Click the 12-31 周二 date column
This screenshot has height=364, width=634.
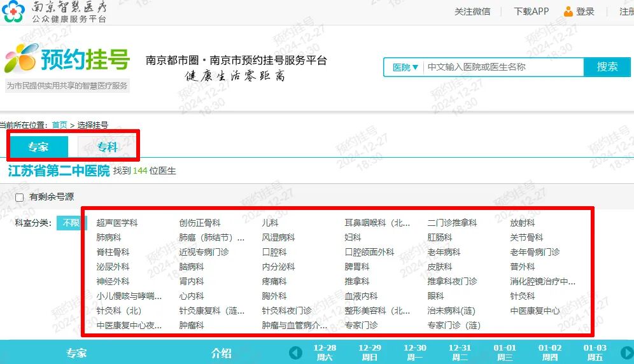coord(460,353)
